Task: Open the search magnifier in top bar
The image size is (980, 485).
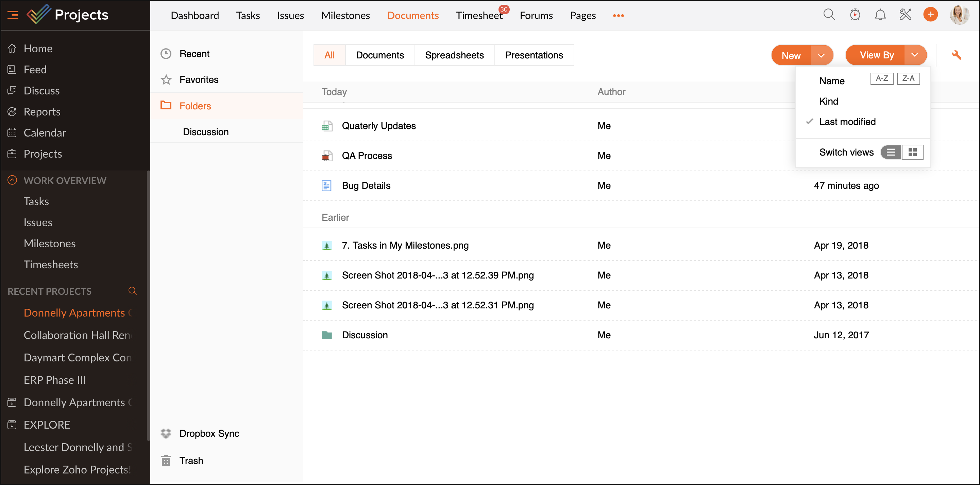Action: click(x=829, y=15)
